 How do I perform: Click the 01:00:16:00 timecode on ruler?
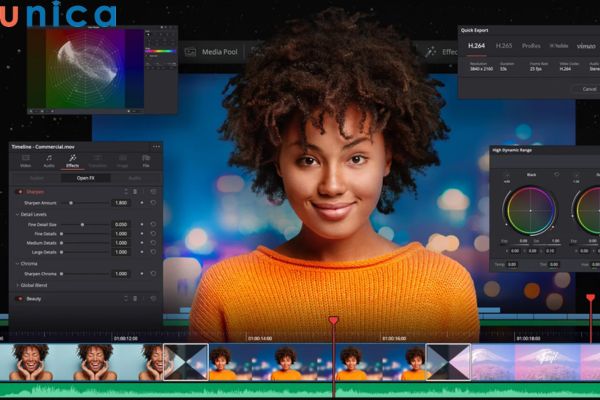(x=393, y=339)
